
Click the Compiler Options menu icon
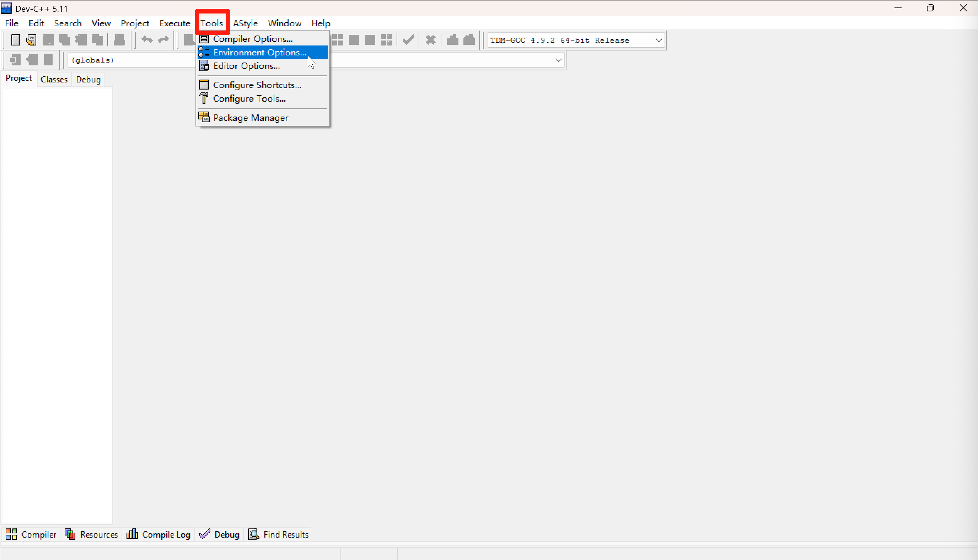pos(204,39)
